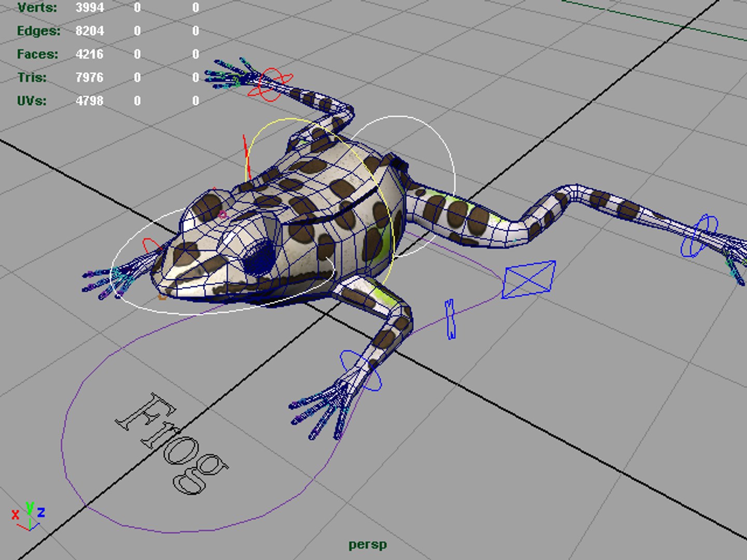Click the "persp" camera name label
The height and width of the screenshot is (560, 747).
coord(368,545)
